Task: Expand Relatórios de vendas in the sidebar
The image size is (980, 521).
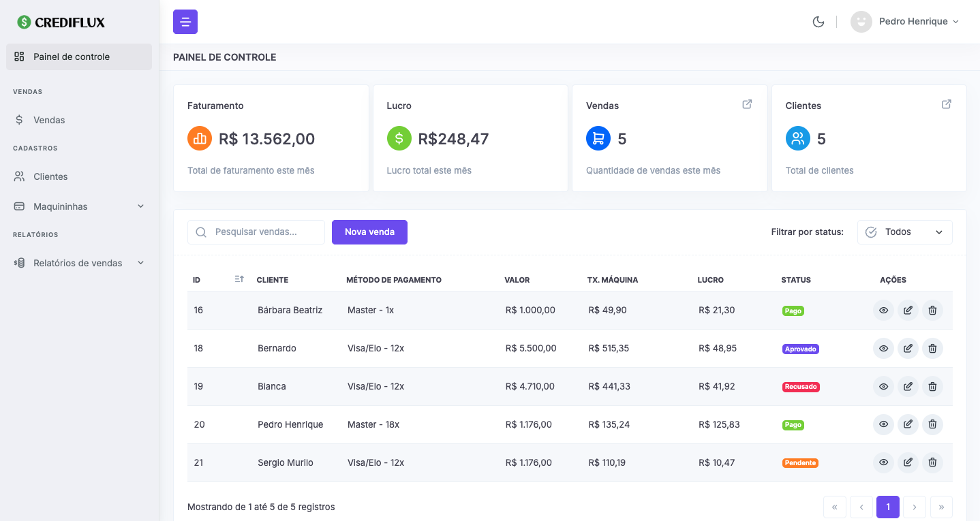Action: pos(79,263)
